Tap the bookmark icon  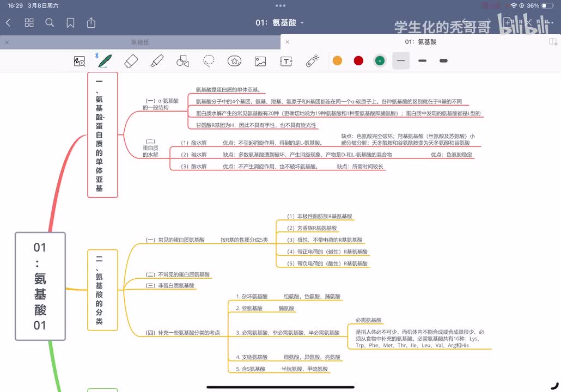coord(70,23)
